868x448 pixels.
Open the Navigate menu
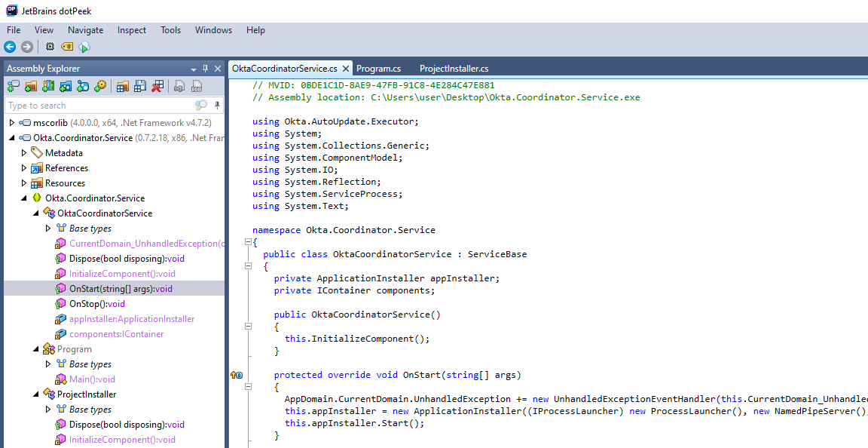point(85,30)
